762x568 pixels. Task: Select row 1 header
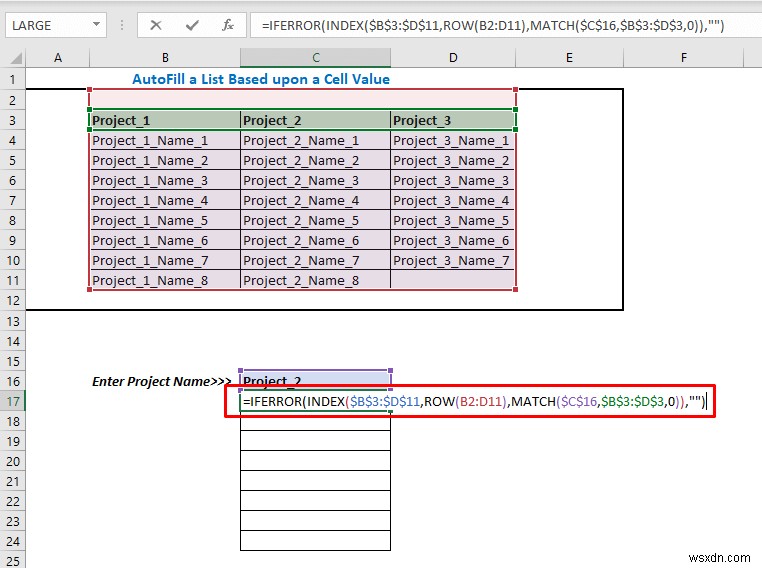13,79
